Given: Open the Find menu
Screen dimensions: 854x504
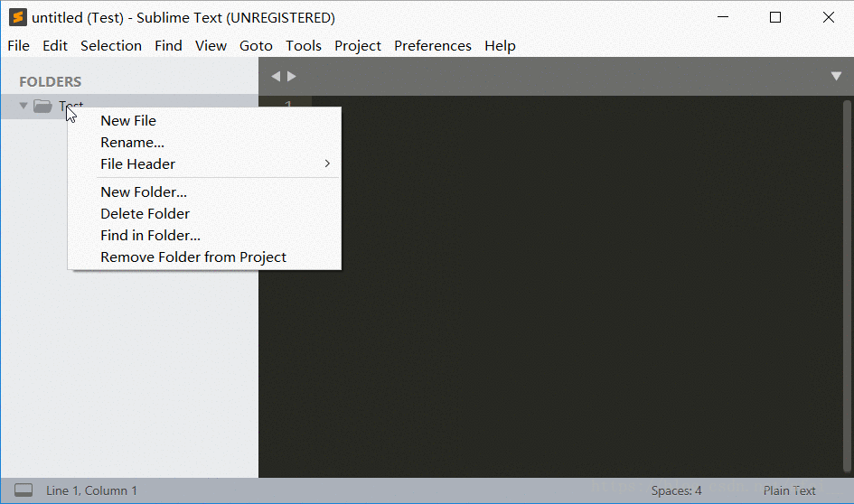Looking at the screenshot, I should (x=168, y=46).
